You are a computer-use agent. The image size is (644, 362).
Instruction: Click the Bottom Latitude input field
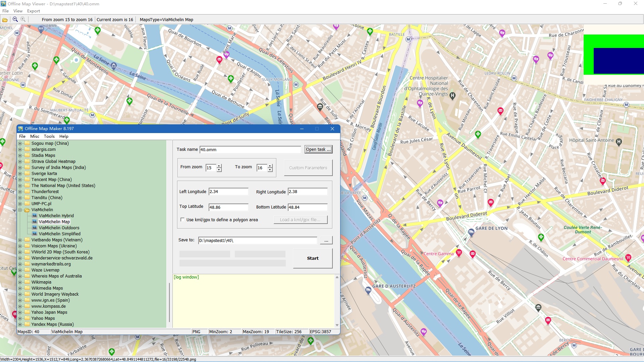pyautogui.click(x=308, y=207)
